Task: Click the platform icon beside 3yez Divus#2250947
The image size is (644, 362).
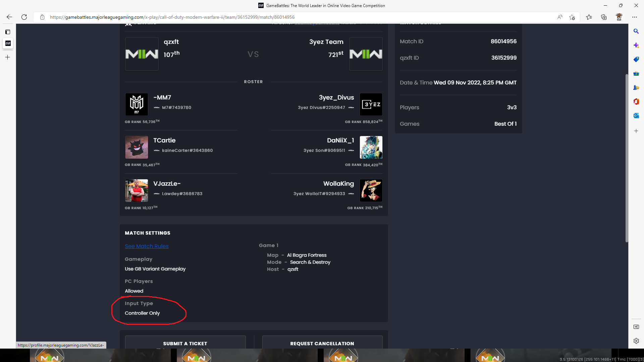Action: [x=351, y=108]
